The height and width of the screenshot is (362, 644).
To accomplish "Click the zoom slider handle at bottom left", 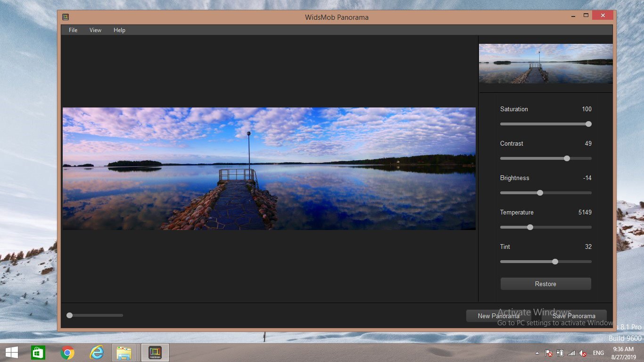I will click(69, 315).
